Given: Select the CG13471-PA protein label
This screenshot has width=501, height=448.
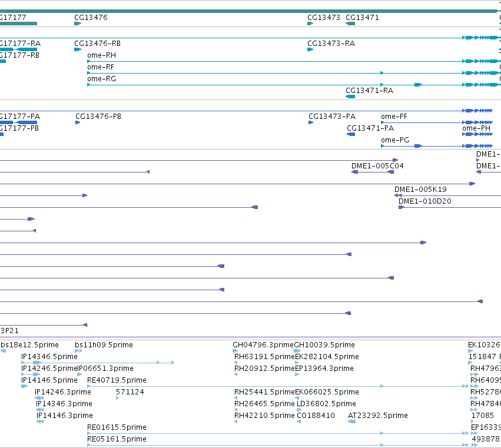Looking at the screenshot, I should coord(370,128).
